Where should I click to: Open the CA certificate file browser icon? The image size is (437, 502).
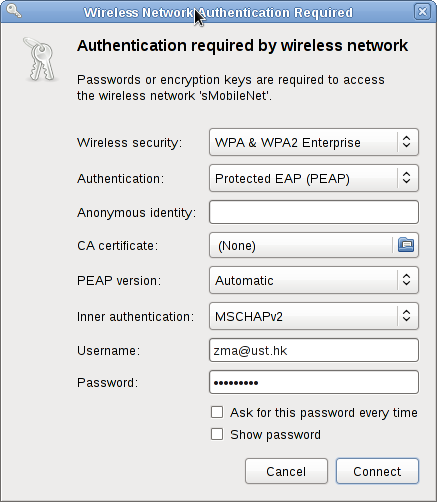coord(406,245)
